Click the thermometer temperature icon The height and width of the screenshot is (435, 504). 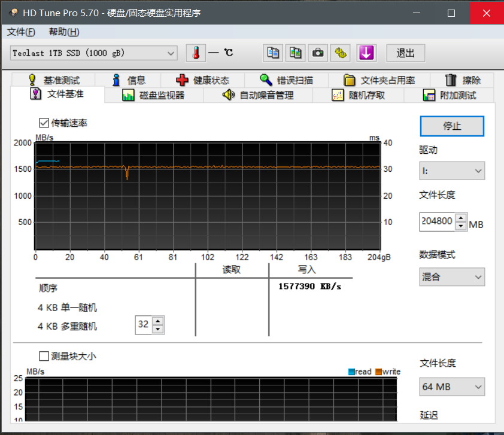point(196,53)
